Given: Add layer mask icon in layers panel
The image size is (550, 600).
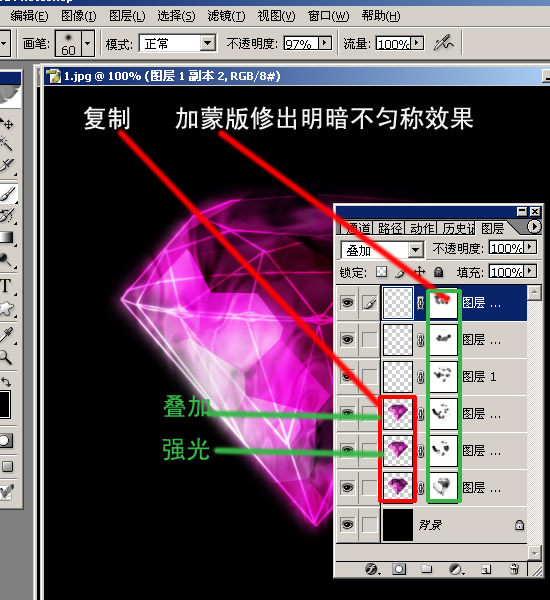Looking at the screenshot, I should click(398, 569).
